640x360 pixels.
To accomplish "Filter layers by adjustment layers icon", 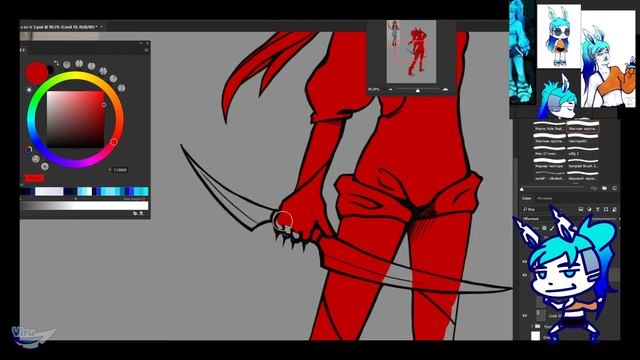I will [x=589, y=209].
